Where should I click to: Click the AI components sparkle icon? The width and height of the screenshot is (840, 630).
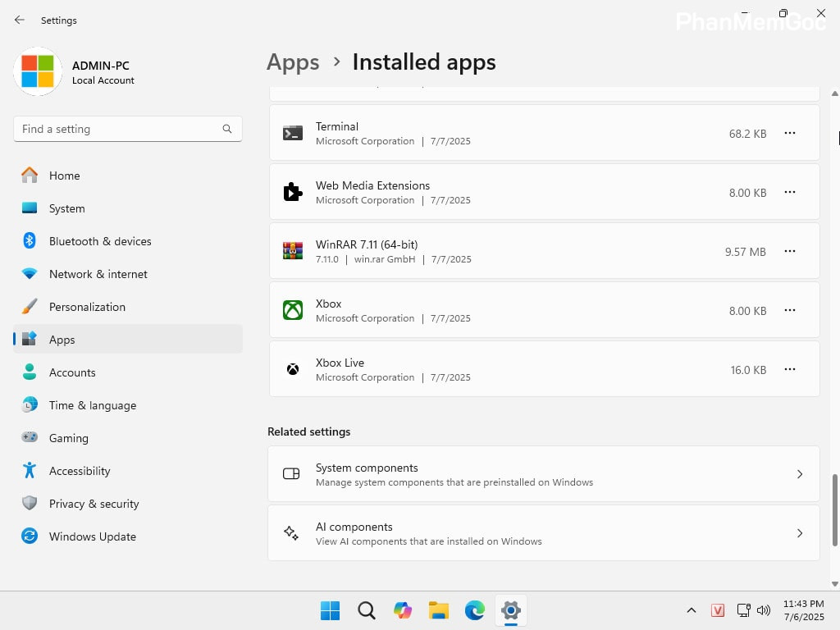[291, 532]
